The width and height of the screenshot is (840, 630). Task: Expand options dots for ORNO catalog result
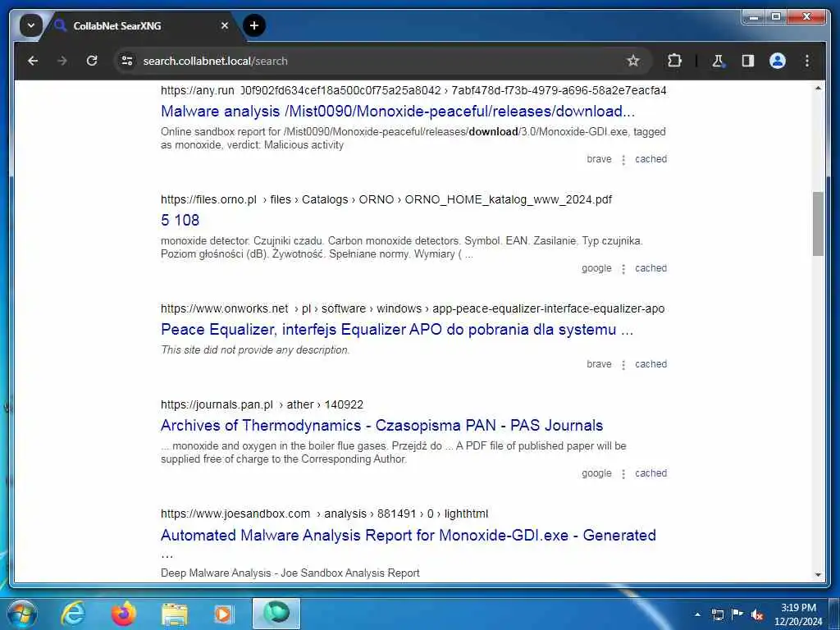[x=623, y=269]
